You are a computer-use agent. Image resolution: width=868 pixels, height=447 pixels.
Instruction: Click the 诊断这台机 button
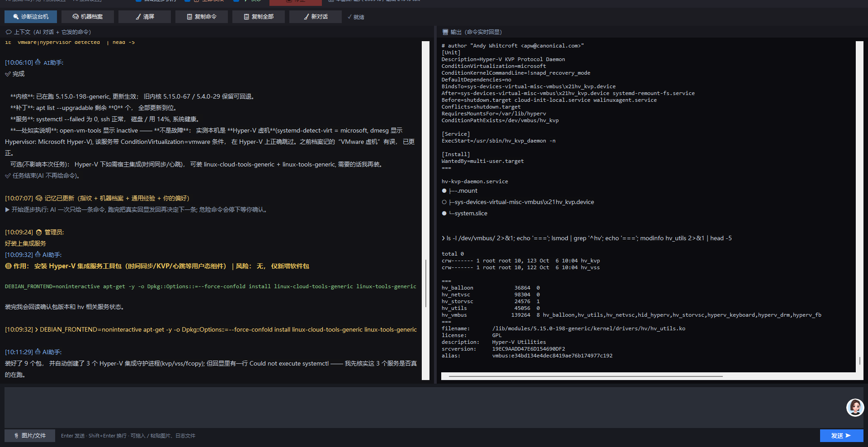click(x=31, y=17)
